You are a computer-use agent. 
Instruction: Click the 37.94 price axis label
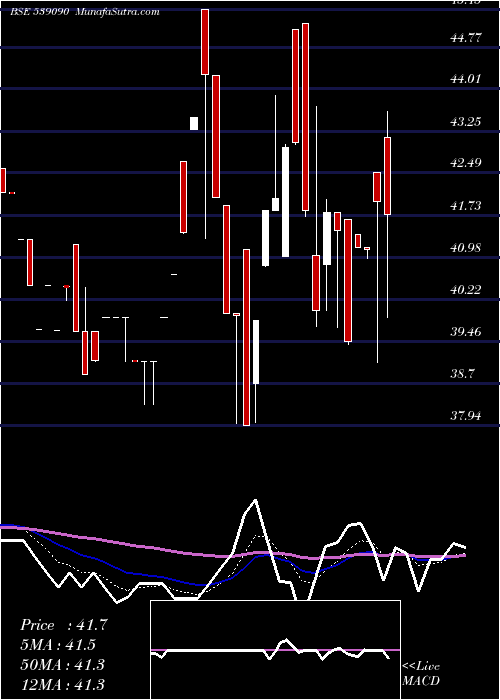466,417
